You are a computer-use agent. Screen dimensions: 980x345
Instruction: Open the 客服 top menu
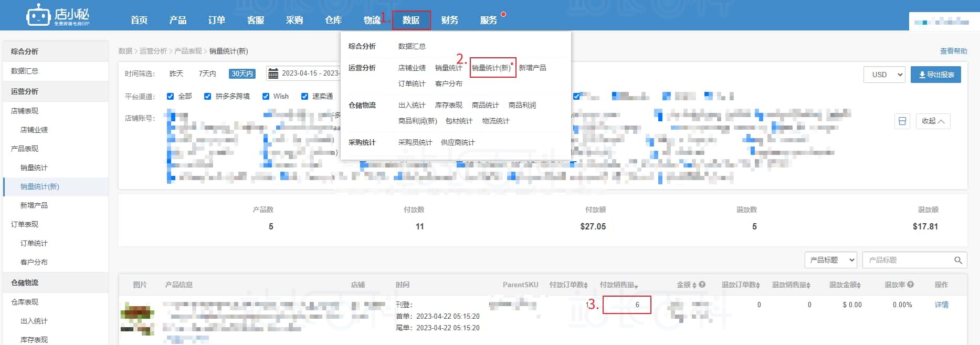(256, 20)
